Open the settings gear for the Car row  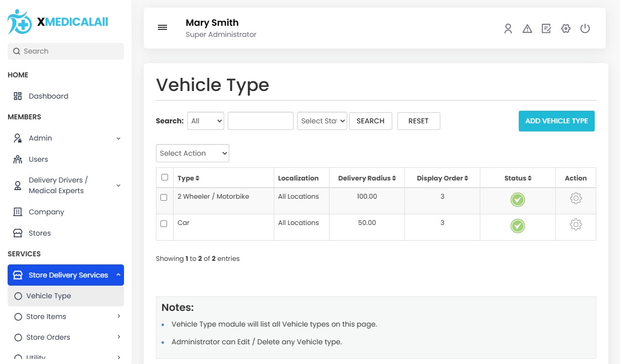pos(575,224)
